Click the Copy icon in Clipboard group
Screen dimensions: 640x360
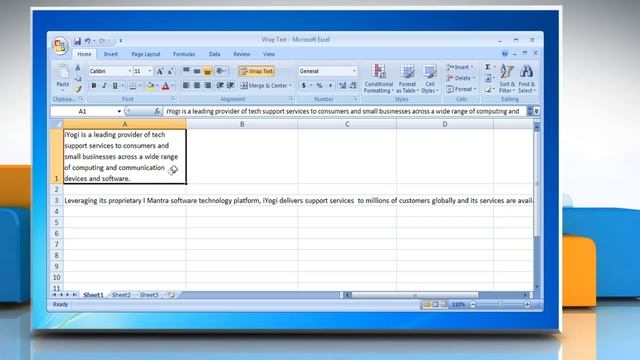78,78
